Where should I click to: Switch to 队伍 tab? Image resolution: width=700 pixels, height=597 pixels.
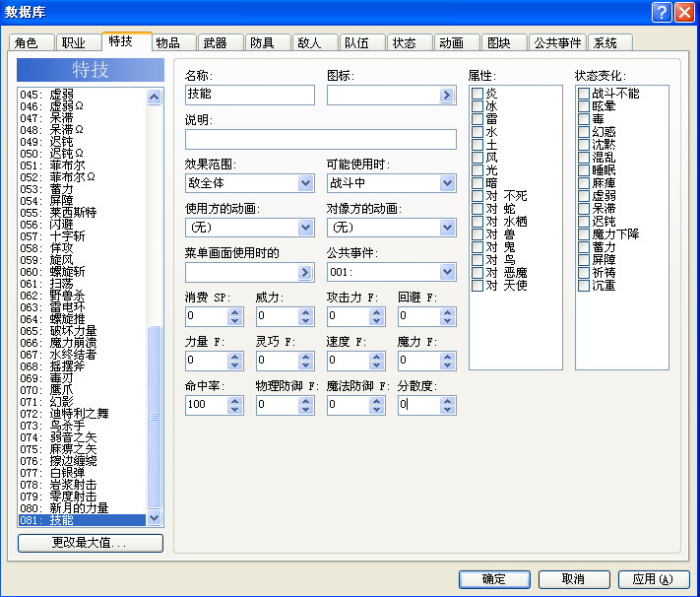pos(362,43)
